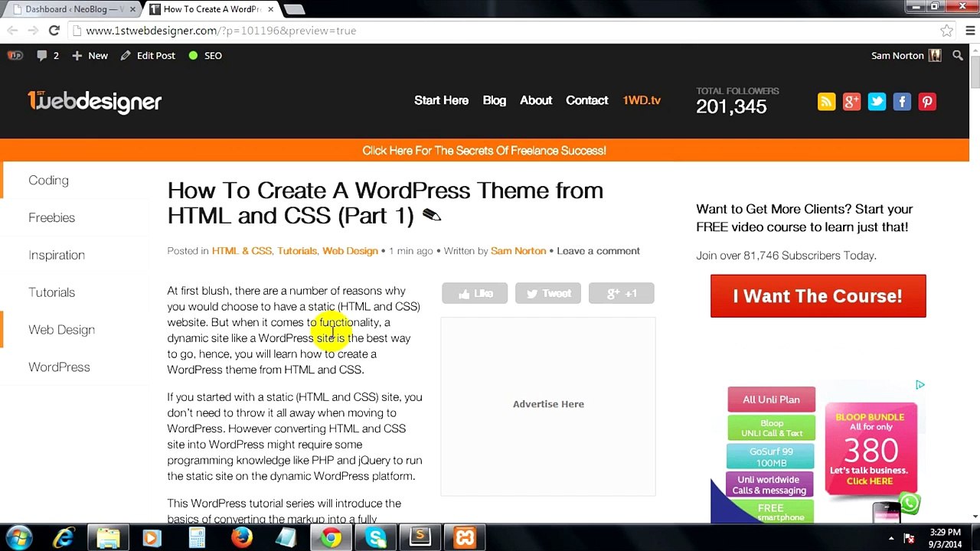
Task: Click the I Want The Course button
Action: [x=818, y=296]
